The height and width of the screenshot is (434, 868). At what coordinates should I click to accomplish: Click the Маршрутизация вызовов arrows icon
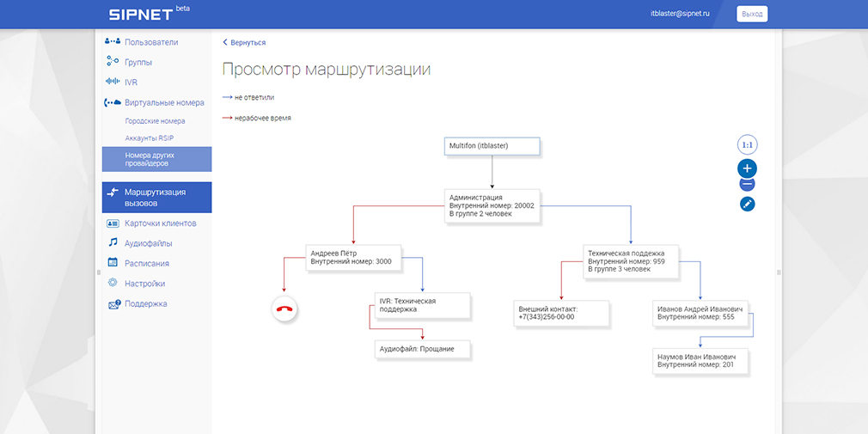113,193
